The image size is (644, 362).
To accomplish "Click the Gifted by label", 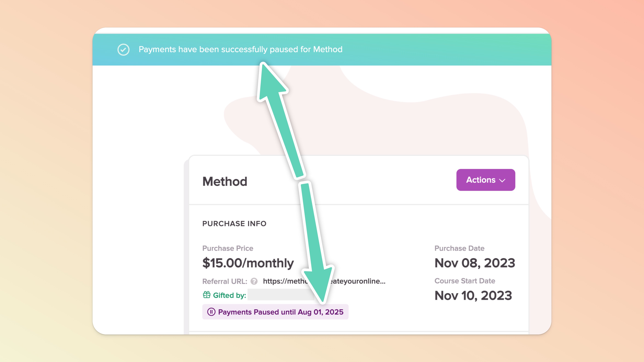I will pos(229,295).
